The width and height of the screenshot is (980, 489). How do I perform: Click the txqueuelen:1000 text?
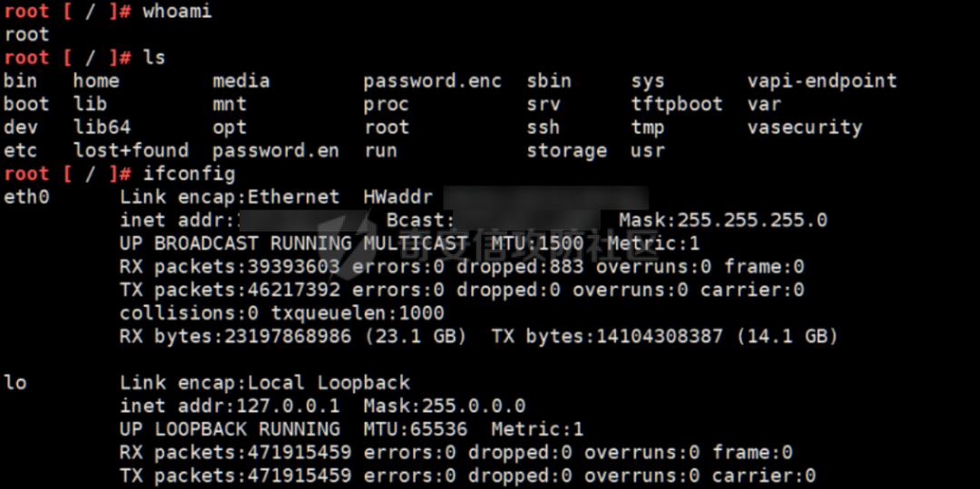pos(358,313)
